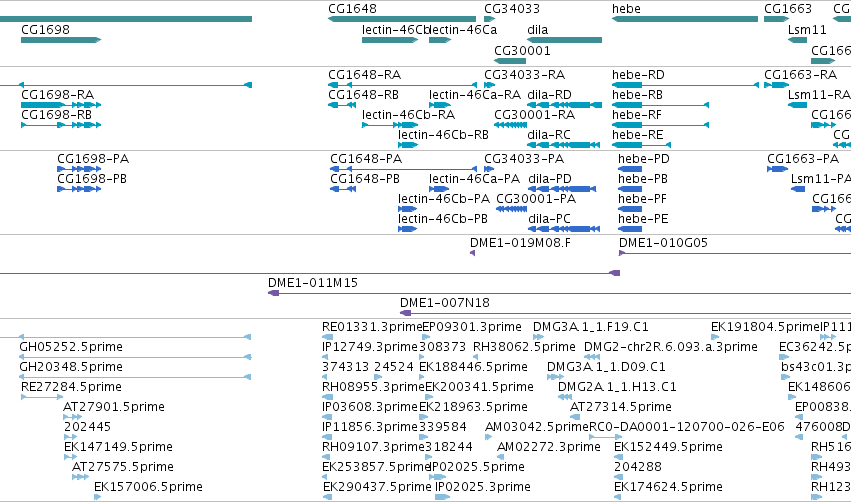Open EST AT27901.5prime

(113, 407)
